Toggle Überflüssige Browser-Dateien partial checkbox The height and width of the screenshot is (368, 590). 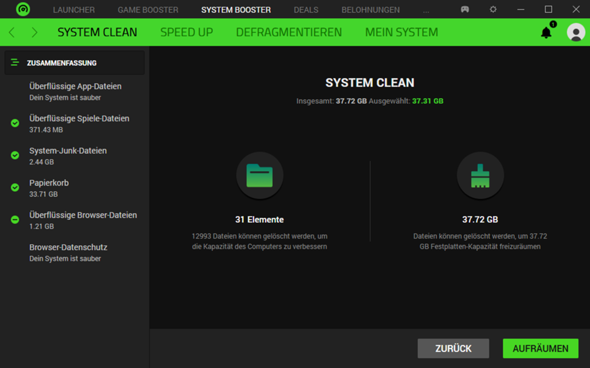pos(15,219)
